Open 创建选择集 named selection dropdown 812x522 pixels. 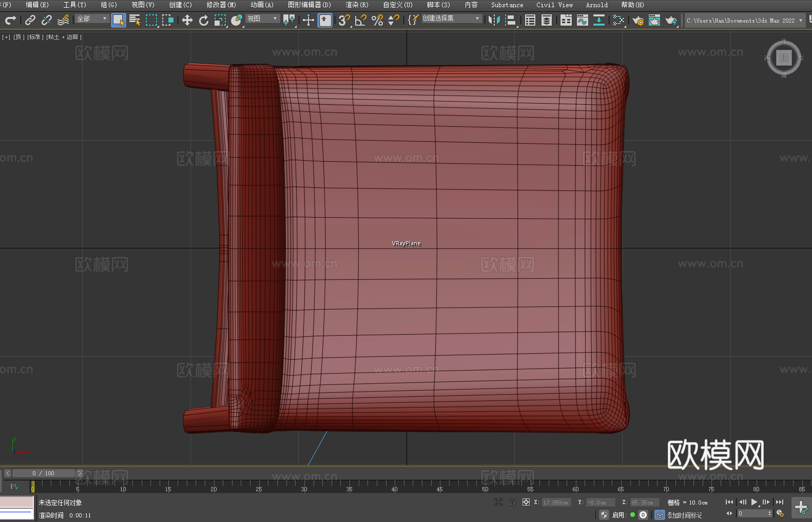click(452, 18)
